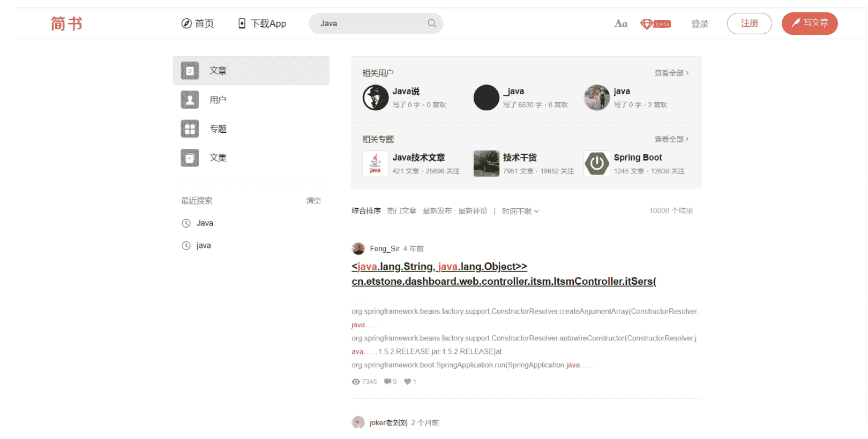Expand the 时间不限 time filter dropdown
The height and width of the screenshot is (439, 868).
point(520,211)
